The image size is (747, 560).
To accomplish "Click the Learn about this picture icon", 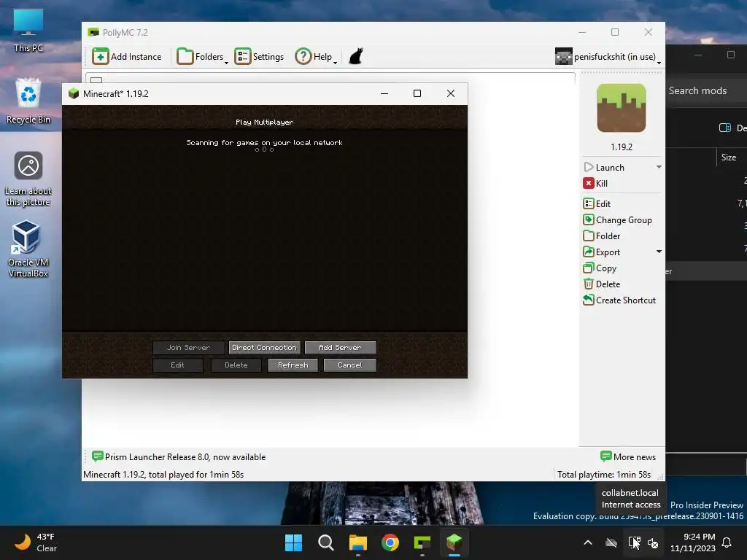I will 28,179.
